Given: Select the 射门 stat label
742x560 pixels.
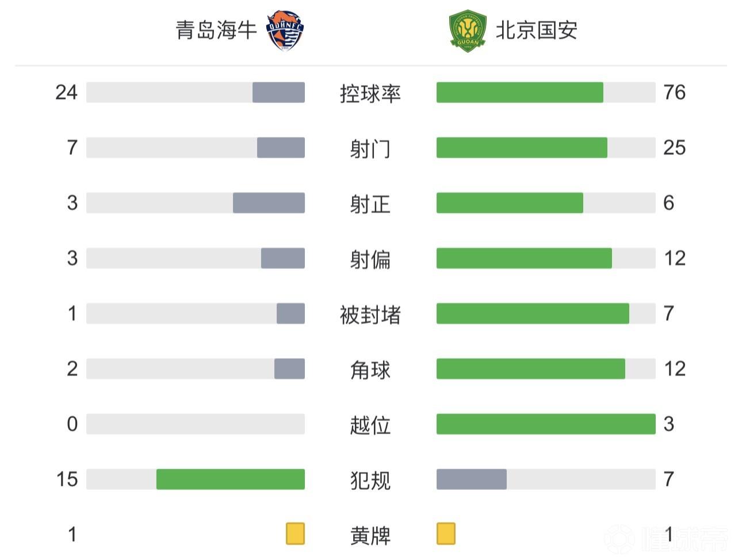Looking at the screenshot, I should 370,148.
